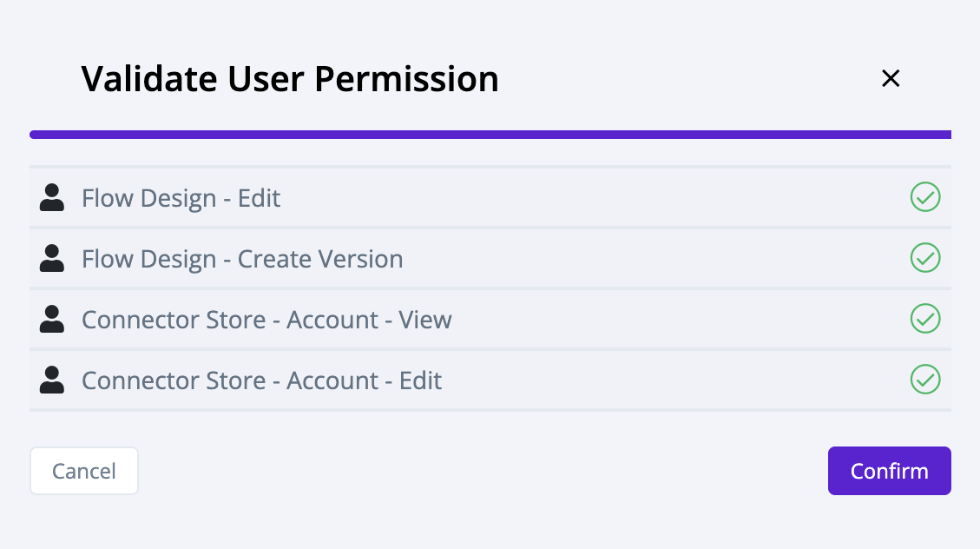Click the purple progress bar below the title
This screenshot has width=980, height=549.
[490, 134]
